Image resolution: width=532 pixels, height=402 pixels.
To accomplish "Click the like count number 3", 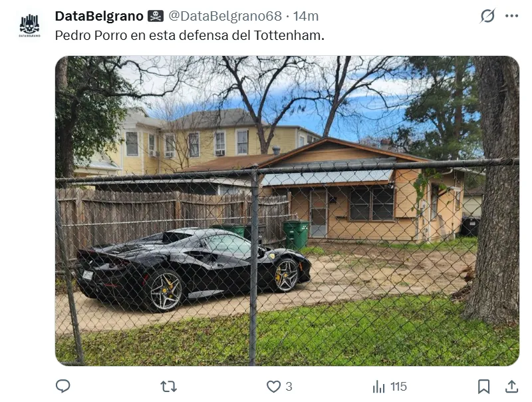I will [289, 387].
